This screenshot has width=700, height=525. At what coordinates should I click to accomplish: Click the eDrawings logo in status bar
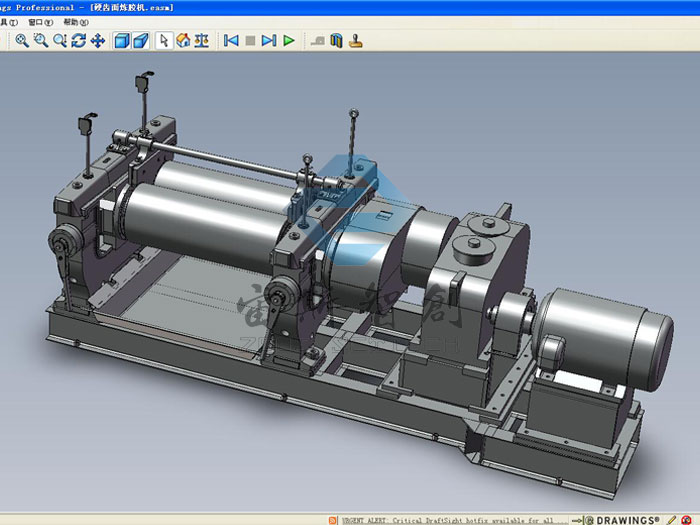point(624,521)
